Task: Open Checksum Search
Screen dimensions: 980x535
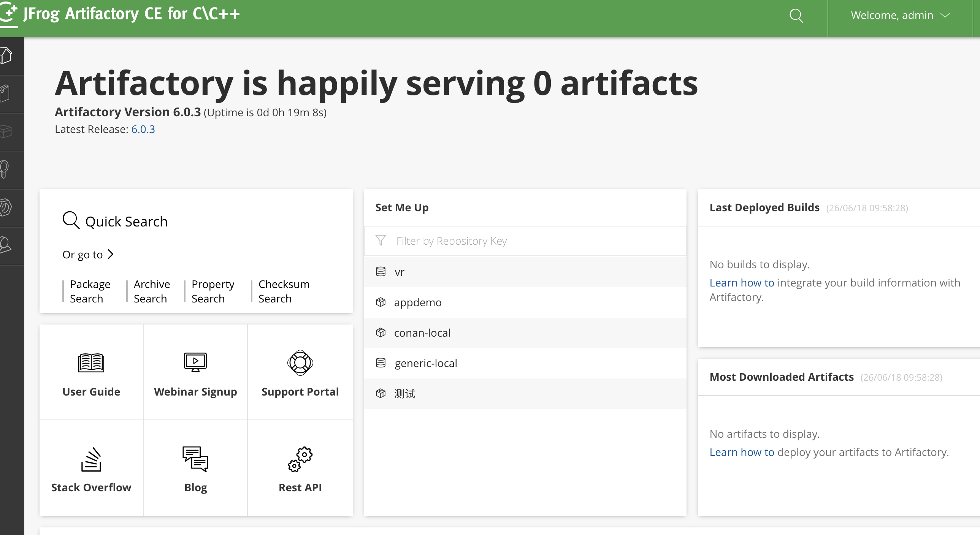Action: pos(284,291)
